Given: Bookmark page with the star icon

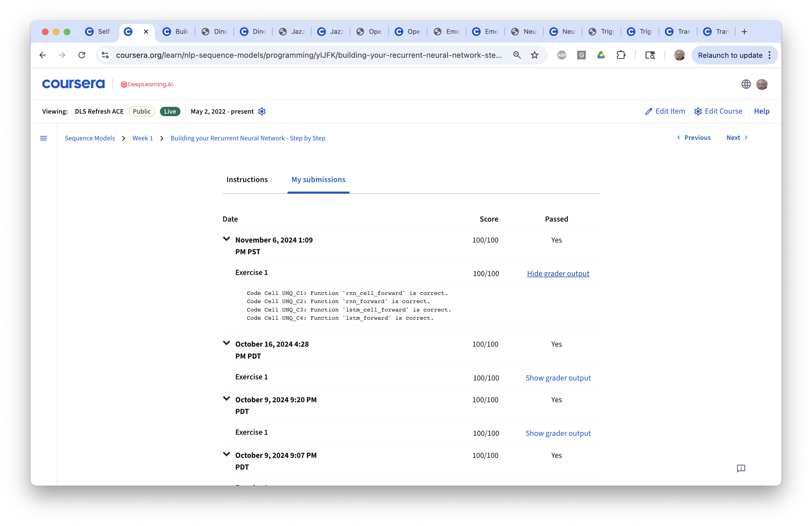Looking at the screenshot, I should [535, 55].
